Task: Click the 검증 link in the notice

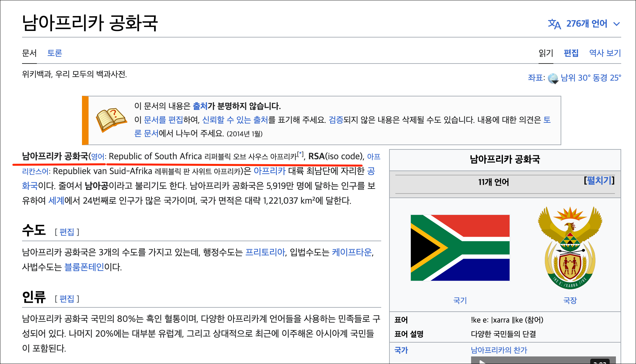Action: (336, 120)
